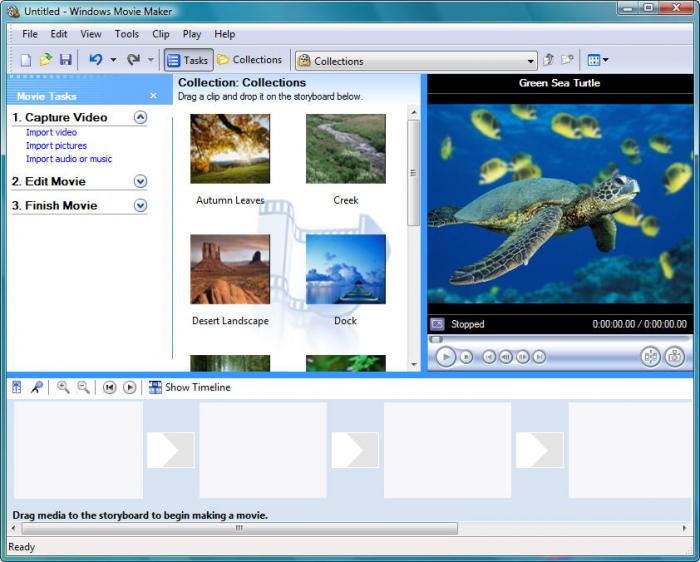
Task: Click the Split clip button in preview
Action: [650, 357]
